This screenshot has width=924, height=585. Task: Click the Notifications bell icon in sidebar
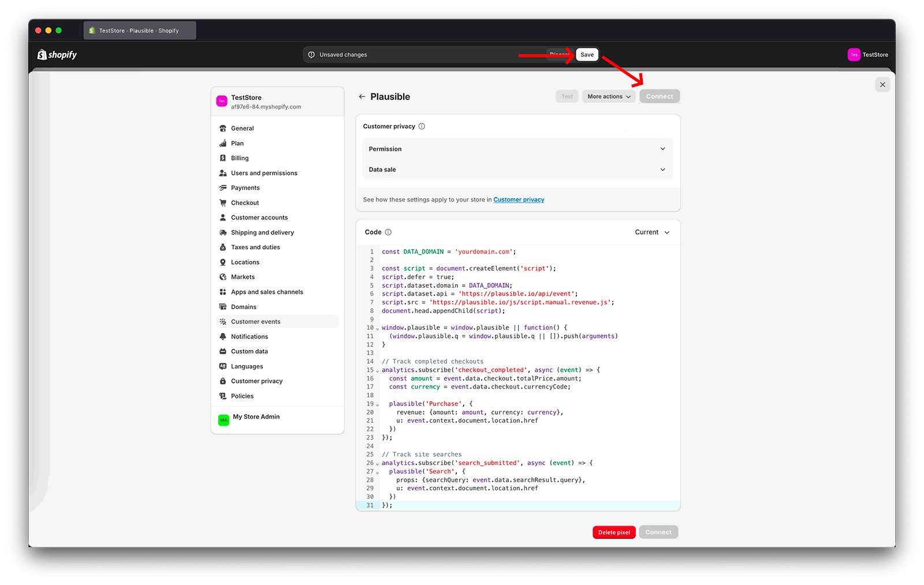[223, 336]
